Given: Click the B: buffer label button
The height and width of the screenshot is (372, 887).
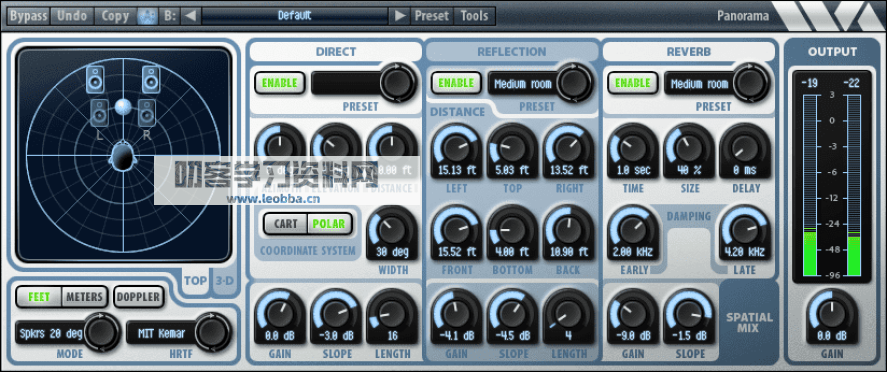Looking at the screenshot, I should click(x=170, y=16).
